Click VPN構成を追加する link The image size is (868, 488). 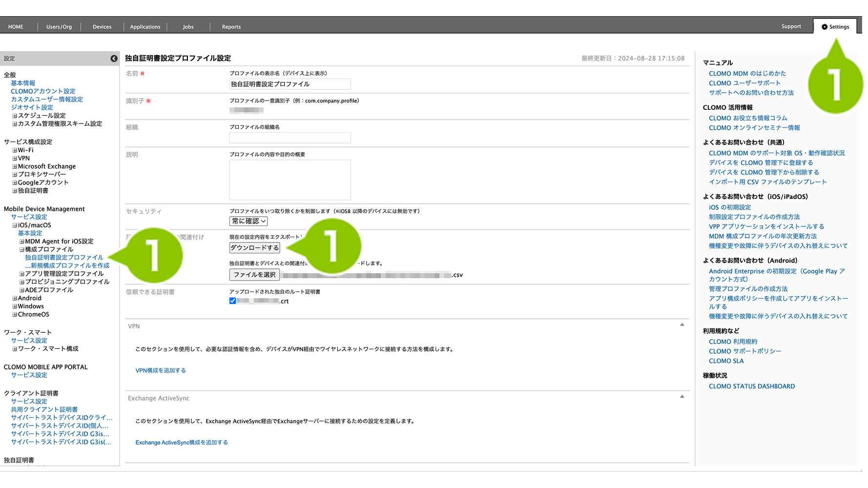coord(161,370)
